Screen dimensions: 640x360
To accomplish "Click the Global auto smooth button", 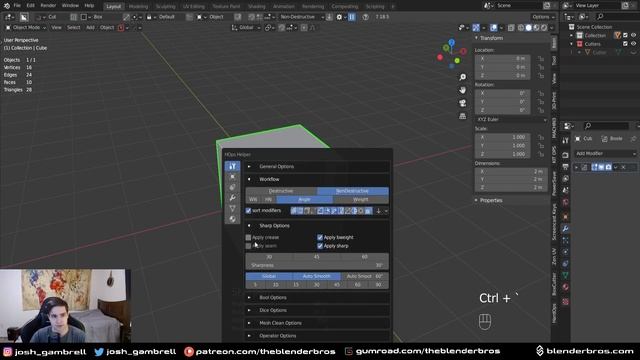I will 269,276.
